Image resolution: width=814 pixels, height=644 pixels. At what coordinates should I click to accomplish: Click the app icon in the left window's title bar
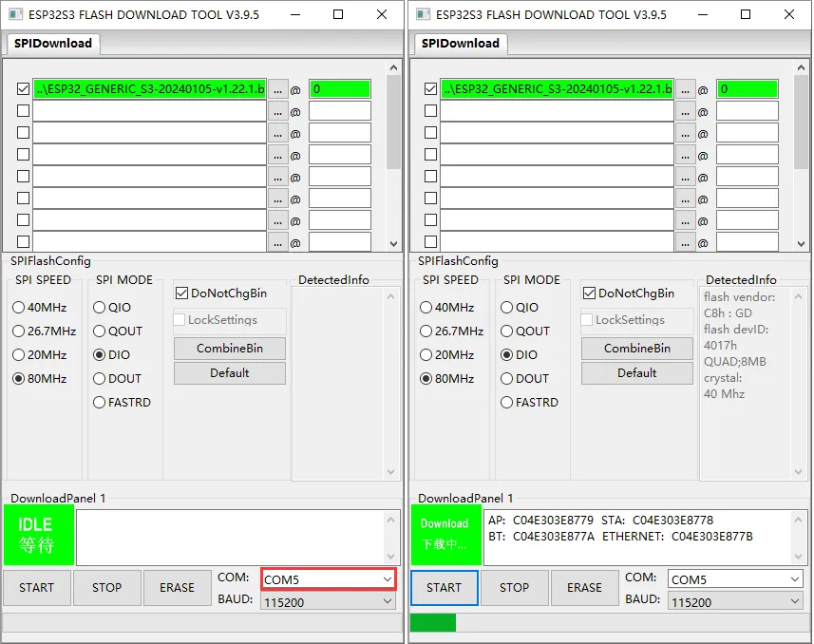coord(15,15)
